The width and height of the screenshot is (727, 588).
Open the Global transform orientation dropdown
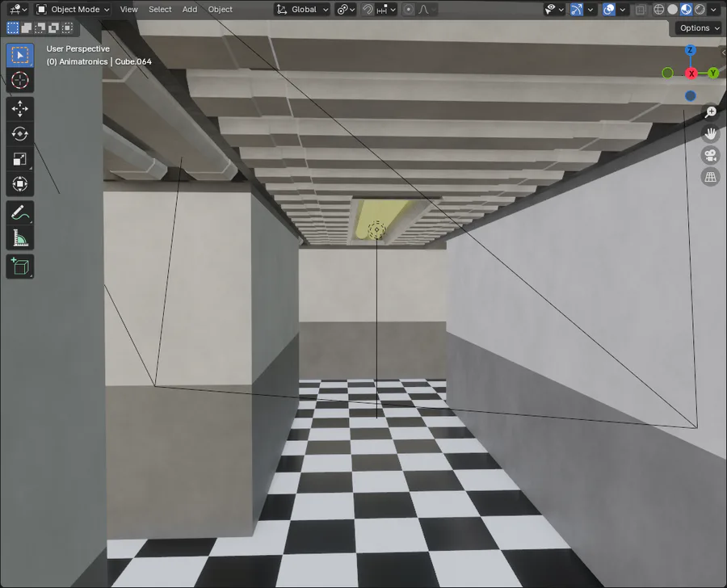pyautogui.click(x=302, y=9)
